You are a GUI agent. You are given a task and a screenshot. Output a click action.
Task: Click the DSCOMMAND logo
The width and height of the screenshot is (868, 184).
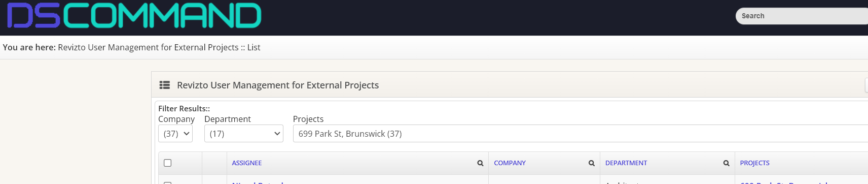[134, 16]
